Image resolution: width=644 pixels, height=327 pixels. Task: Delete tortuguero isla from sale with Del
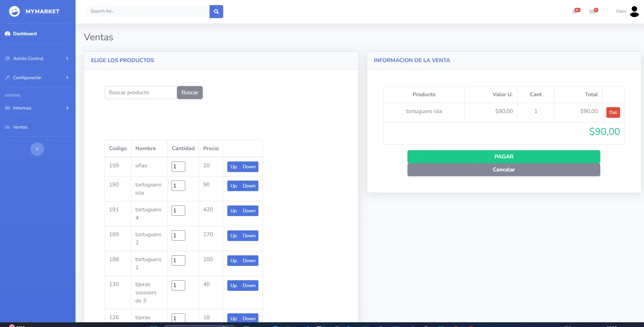coord(613,113)
